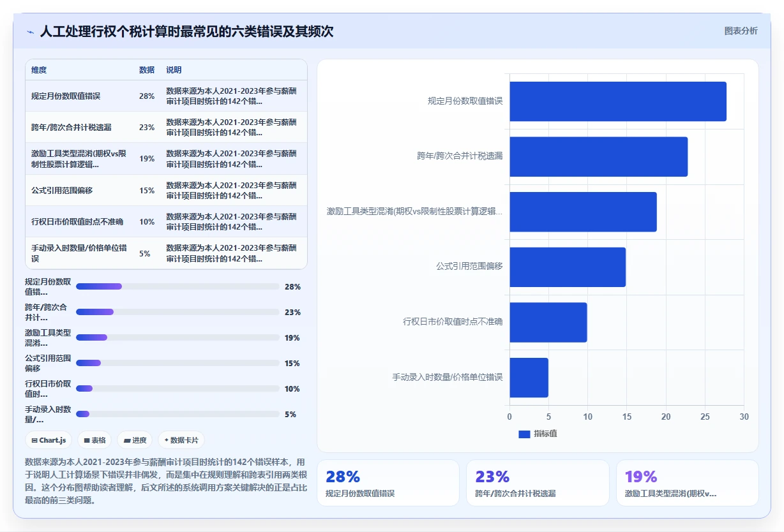Select table cell 跨年/跨次合并计税遗漏
The width and height of the screenshot is (784, 532).
[71, 127]
